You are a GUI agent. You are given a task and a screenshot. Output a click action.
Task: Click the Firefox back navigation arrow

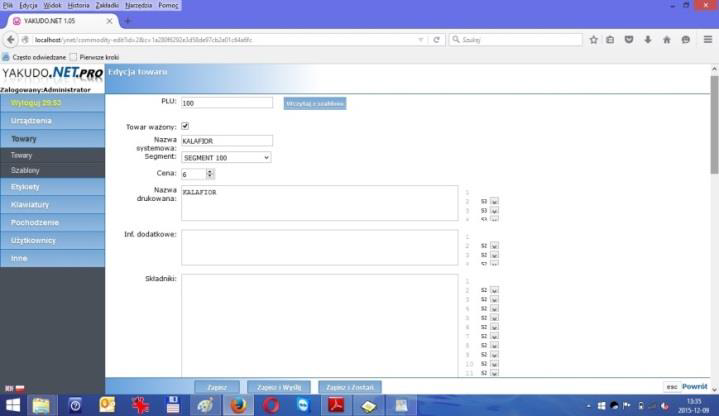pyautogui.click(x=10, y=40)
